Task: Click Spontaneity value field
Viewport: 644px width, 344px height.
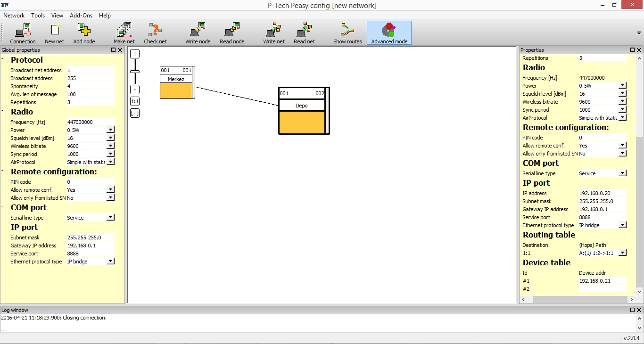Action: tap(90, 86)
